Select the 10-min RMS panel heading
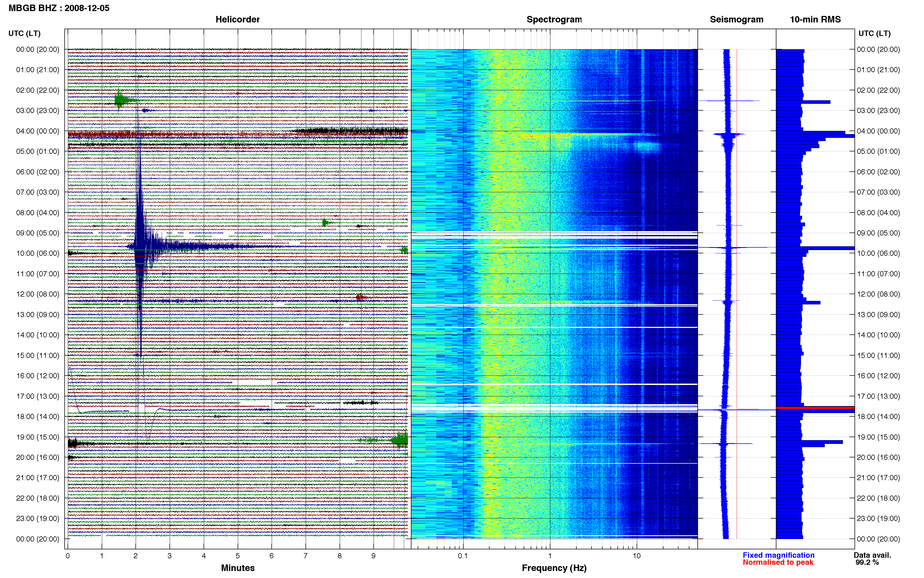Image resolution: width=924 pixels, height=578 pixels. 815,19
